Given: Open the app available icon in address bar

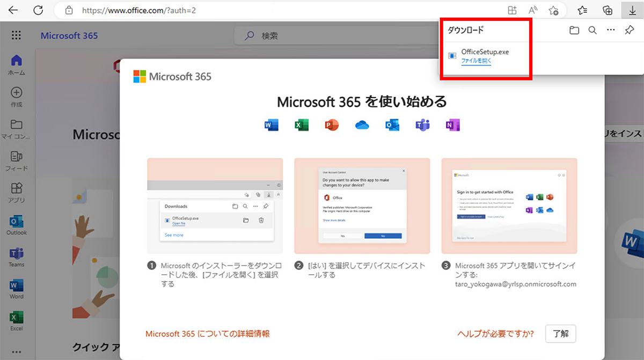Looking at the screenshot, I should (512, 10).
